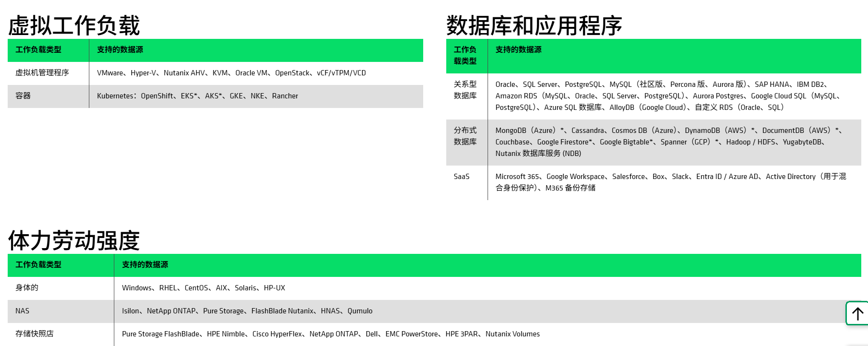The height and width of the screenshot is (346, 868).
Task: Click the Kubernetes OpenShift data sources cell
Action: point(256,96)
